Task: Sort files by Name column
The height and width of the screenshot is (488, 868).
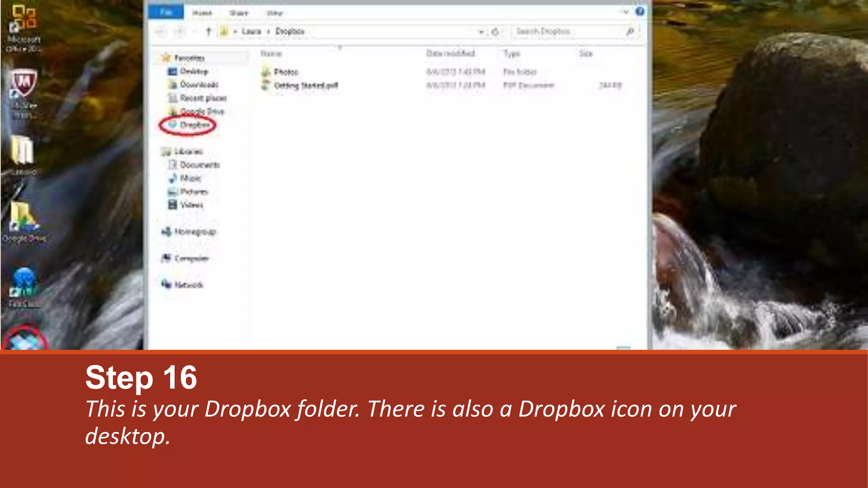Action: 271,53
